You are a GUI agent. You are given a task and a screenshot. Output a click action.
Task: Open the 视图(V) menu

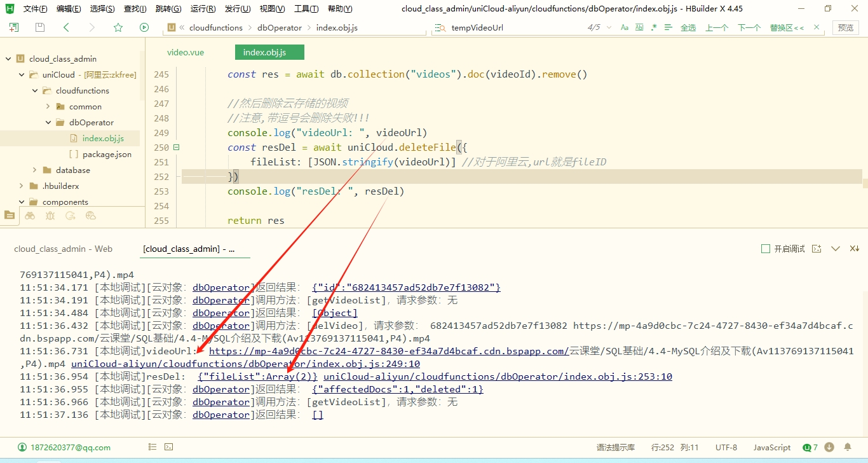[272, 9]
